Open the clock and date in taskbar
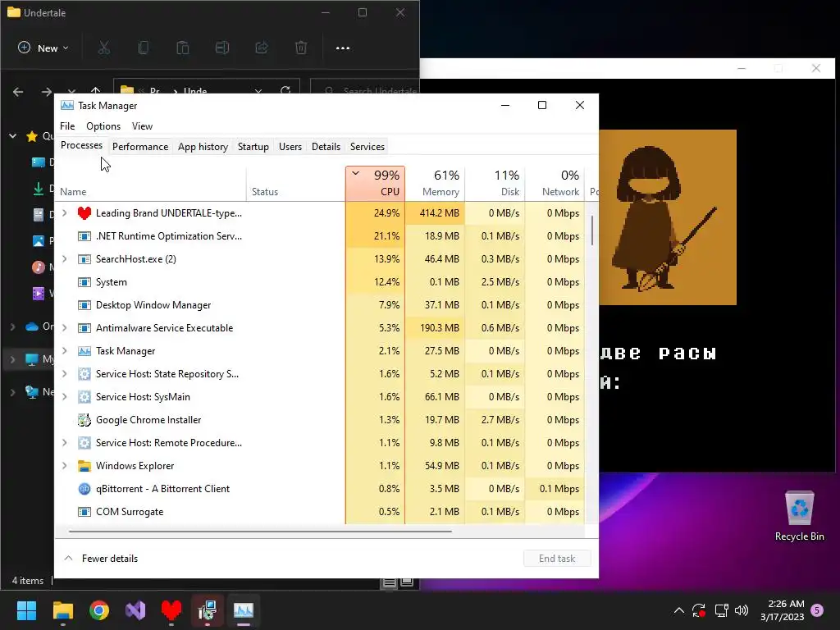Viewport: 840px width, 630px height. pos(782,610)
